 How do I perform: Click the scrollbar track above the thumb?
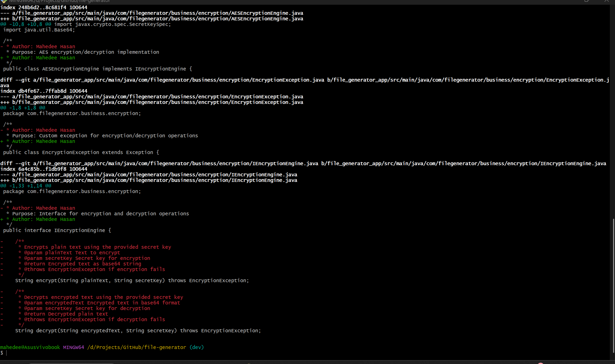point(613,110)
